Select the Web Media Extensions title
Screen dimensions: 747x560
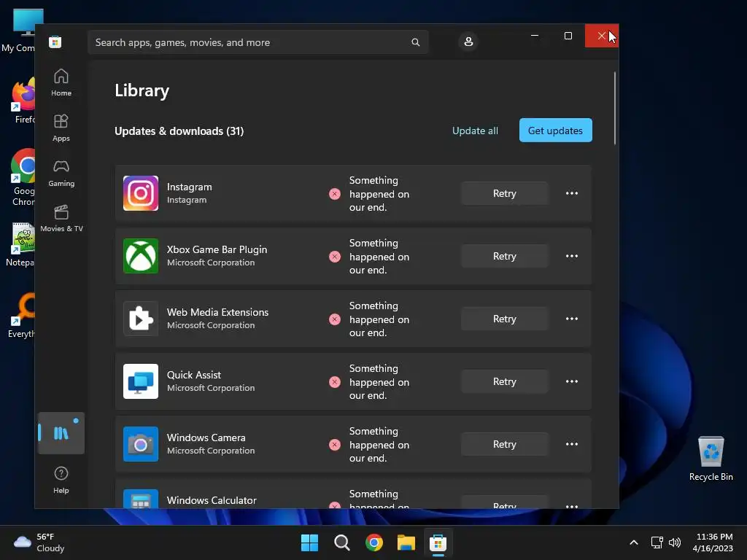pyautogui.click(x=217, y=312)
